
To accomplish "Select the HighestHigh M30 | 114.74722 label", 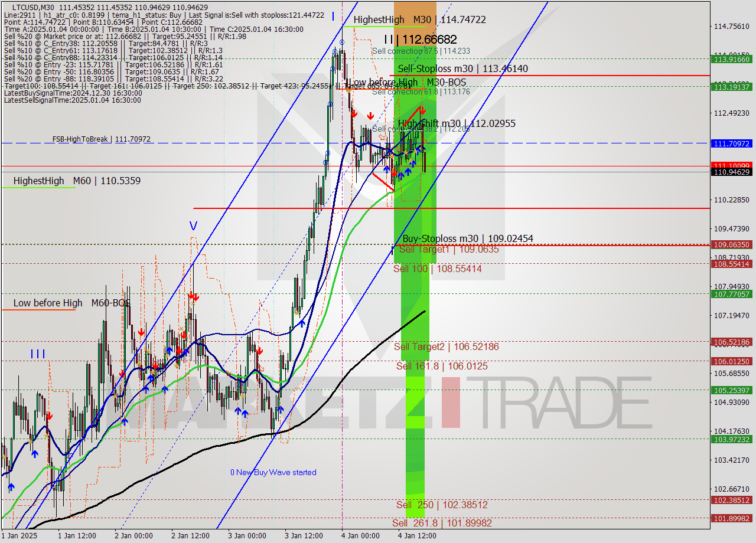I will [x=419, y=19].
